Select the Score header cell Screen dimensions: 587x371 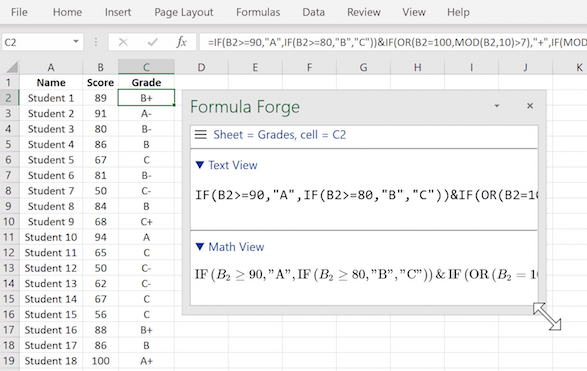pyautogui.click(x=100, y=82)
